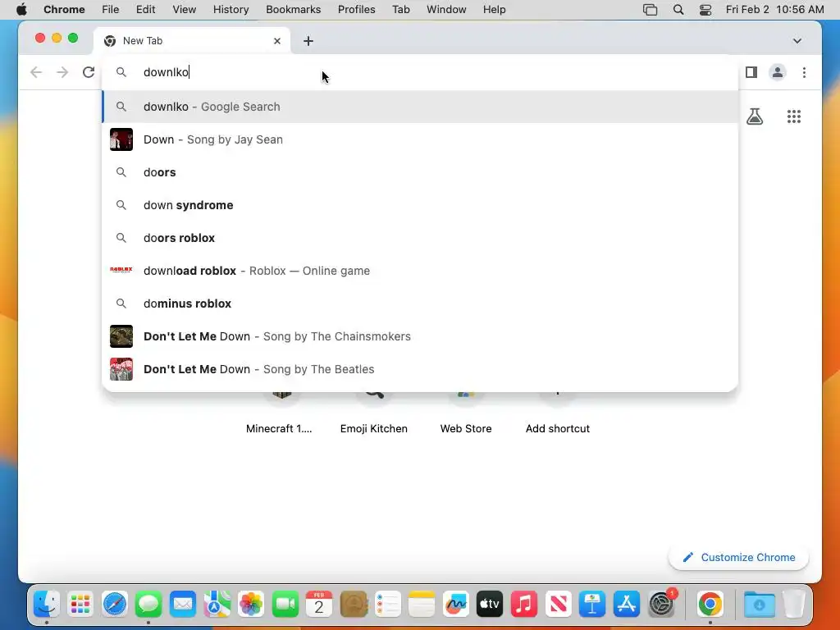
Task: Select the 'doors roblox' suggestion
Action: click(x=421, y=238)
